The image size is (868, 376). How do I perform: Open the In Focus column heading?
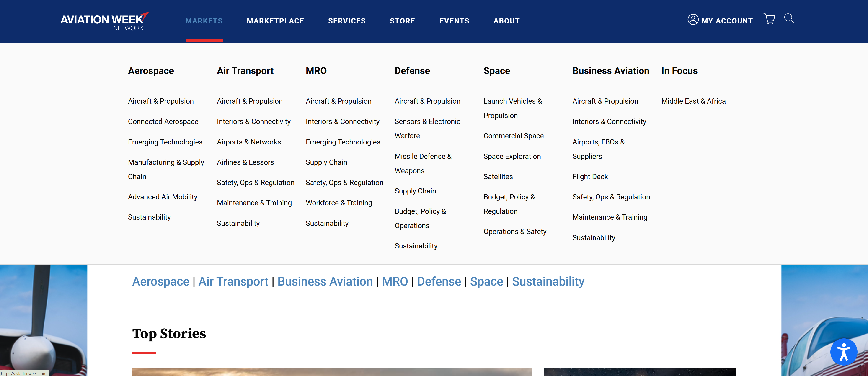click(x=679, y=71)
